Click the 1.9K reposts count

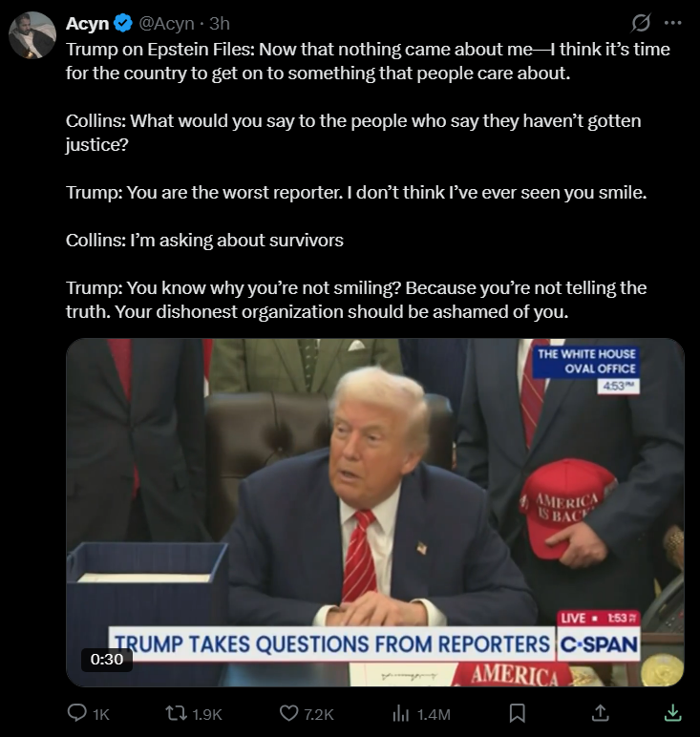point(207,715)
